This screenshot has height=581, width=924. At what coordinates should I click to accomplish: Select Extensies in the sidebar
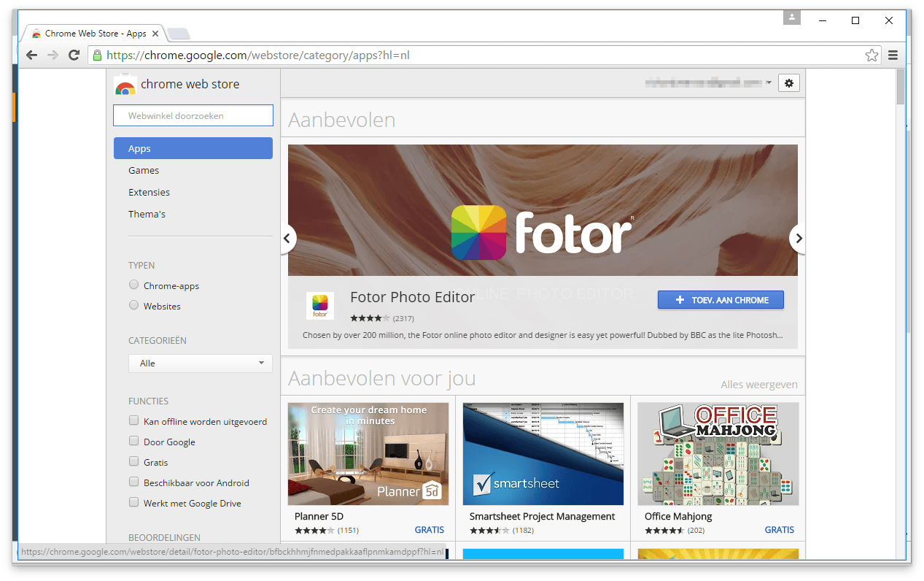click(149, 192)
